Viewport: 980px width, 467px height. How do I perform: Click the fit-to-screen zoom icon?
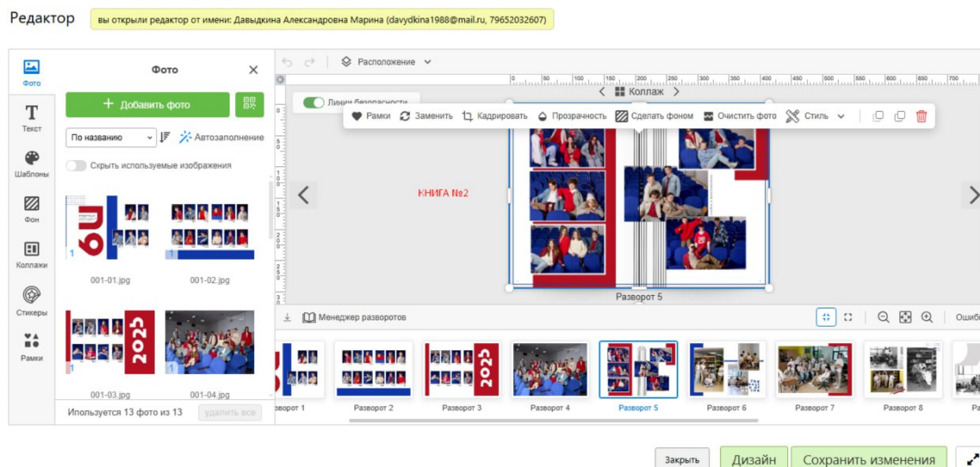(905, 317)
